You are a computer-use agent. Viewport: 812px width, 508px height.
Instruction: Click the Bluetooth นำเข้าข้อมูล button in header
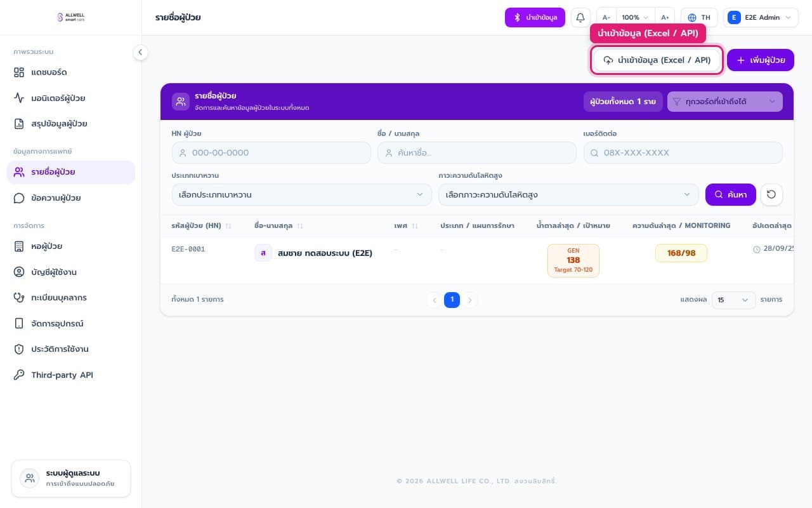[x=535, y=17]
